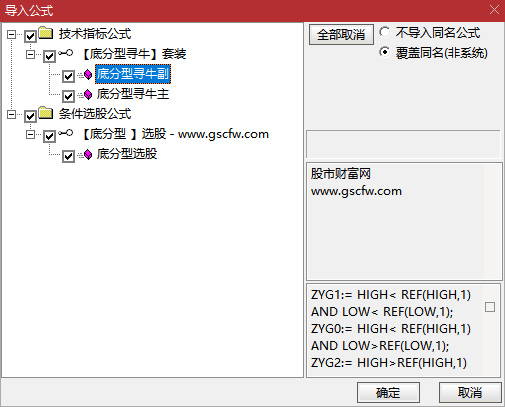Select the 底分型选股 formula item

(x=127, y=154)
